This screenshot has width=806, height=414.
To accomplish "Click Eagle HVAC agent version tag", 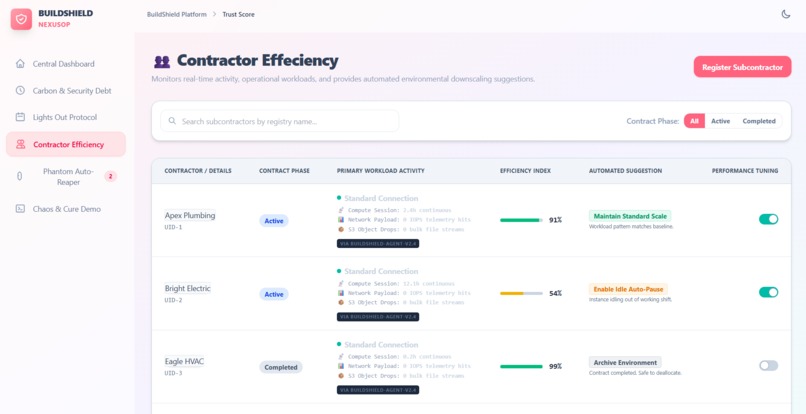I will pos(378,390).
